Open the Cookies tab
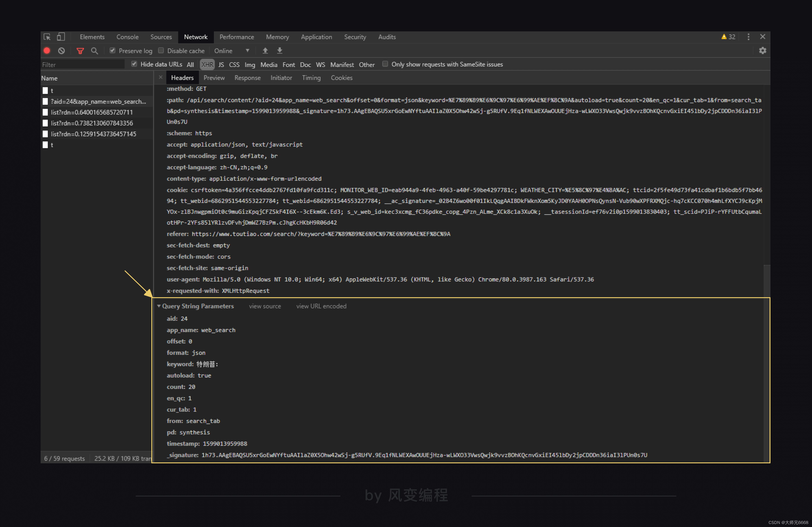The width and height of the screenshot is (812, 527). (x=341, y=78)
